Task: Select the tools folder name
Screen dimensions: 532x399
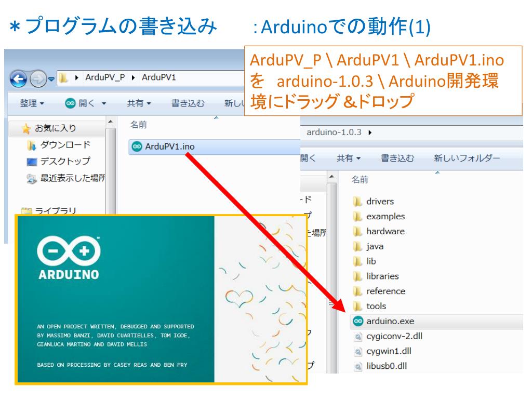Action: tap(376, 306)
